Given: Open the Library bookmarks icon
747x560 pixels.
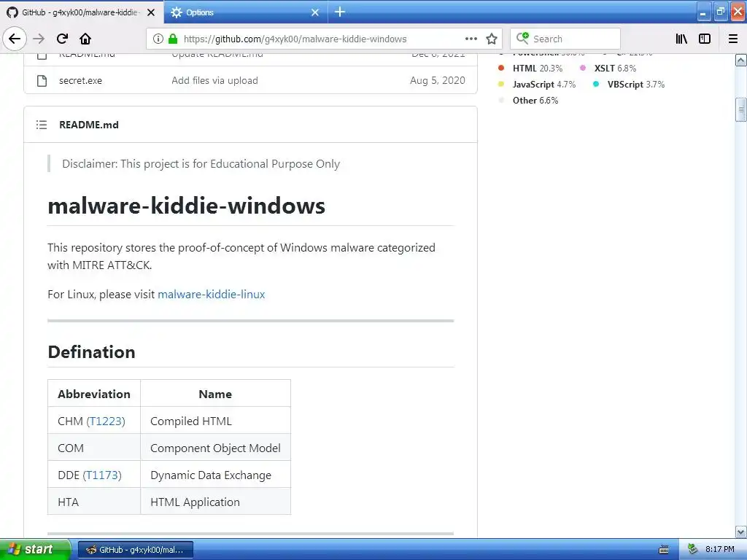Looking at the screenshot, I should point(682,39).
